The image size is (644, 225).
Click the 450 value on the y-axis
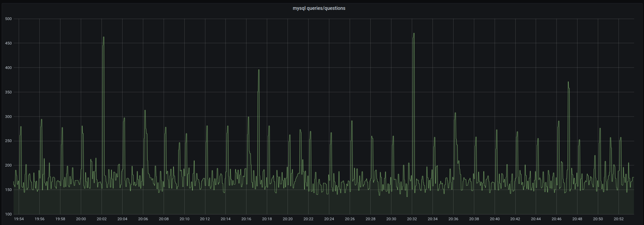[8, 44]
